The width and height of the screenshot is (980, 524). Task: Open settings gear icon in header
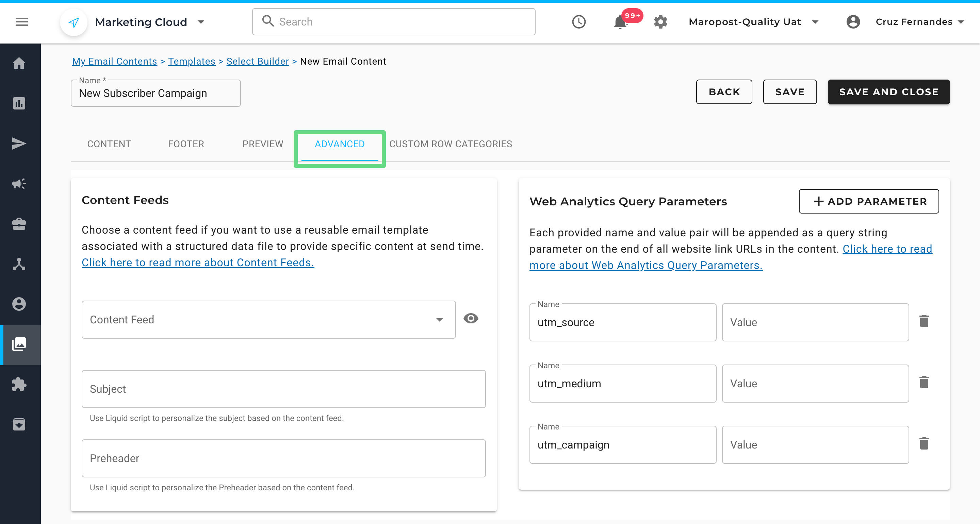tap(660, 22)
